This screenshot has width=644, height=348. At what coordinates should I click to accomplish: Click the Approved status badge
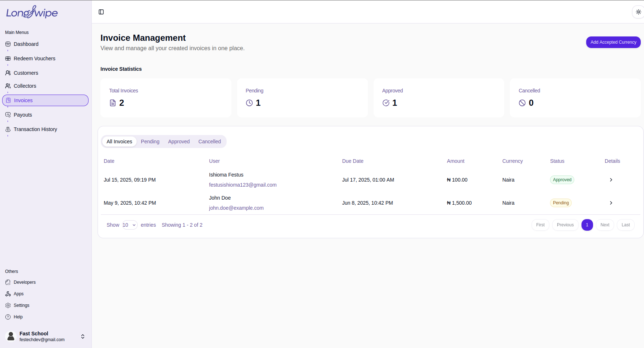pos(562,180)
